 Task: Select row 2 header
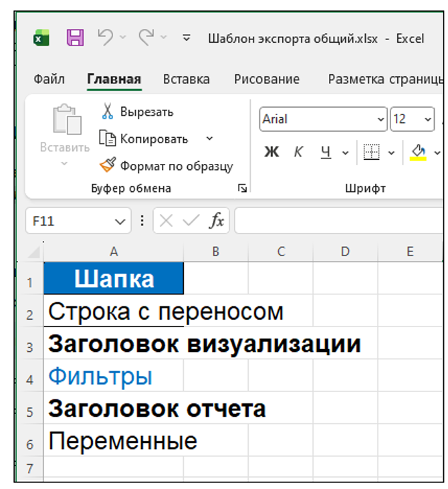(x=30, y=311)
